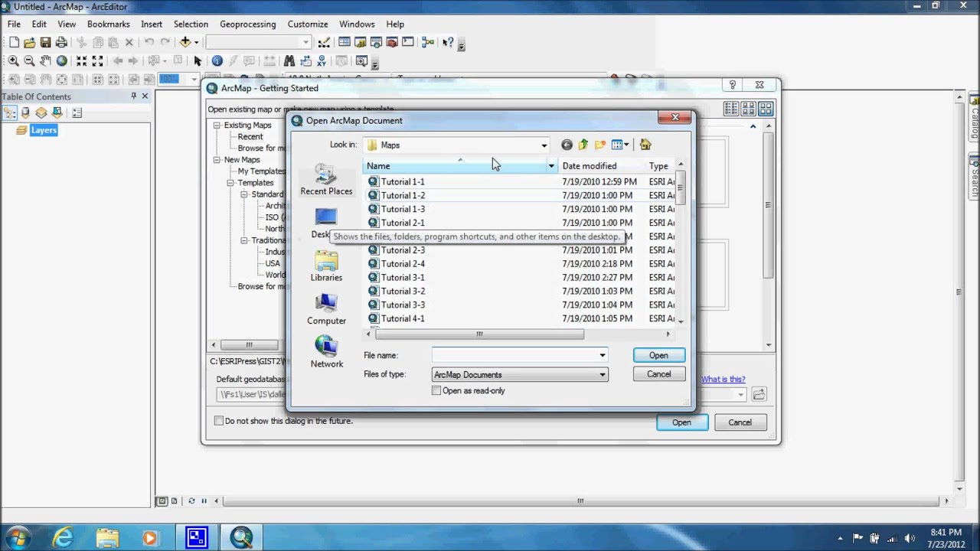This screenshot has width=980, height=551.
Task: Click the Go To XY icon
Action: coord(322,60)
